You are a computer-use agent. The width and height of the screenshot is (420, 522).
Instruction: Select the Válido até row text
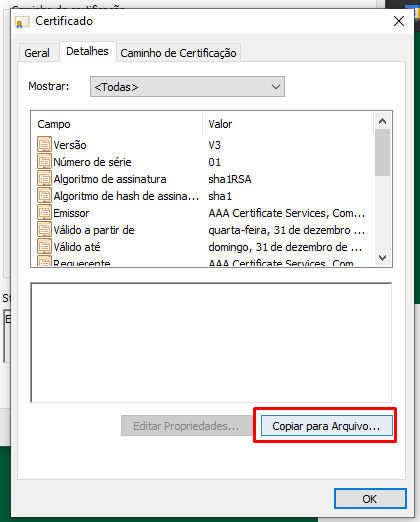77,247
